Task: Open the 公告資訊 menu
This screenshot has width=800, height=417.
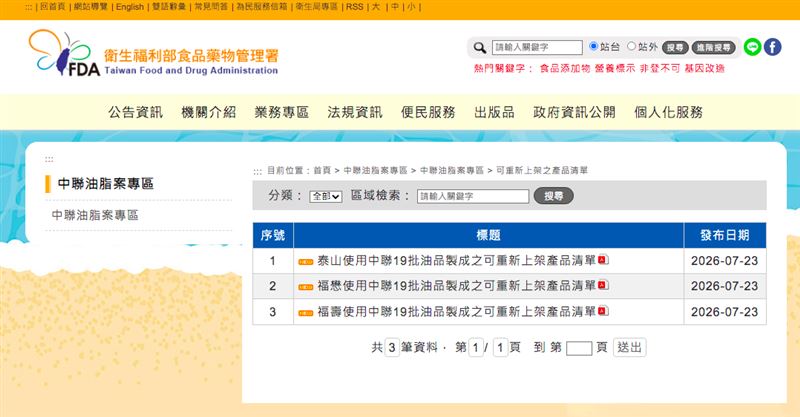Action: [135, 112]
